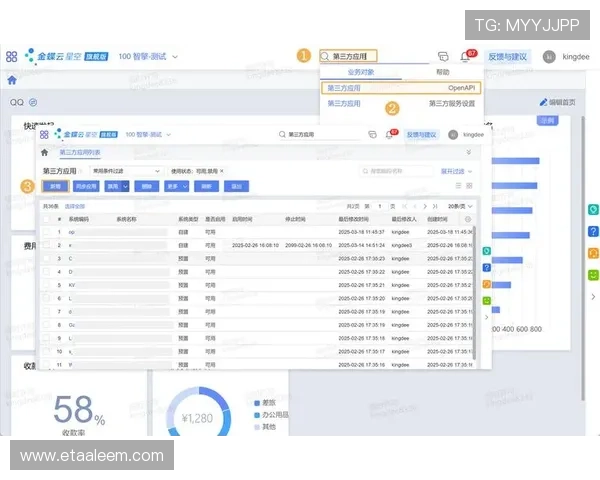Expand the double chevron at the tab bar's right end
This screenshot has height=480, width=600.
tap(468, 152)
